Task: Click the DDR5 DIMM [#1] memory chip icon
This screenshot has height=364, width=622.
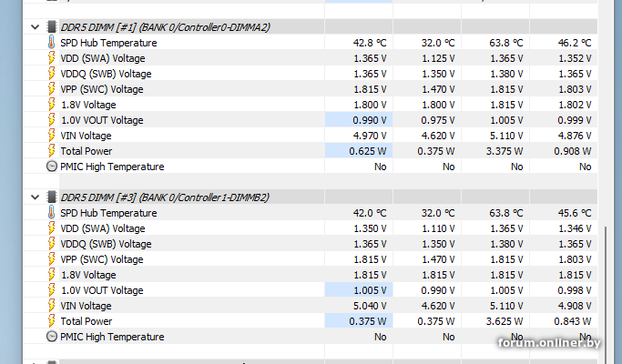Action: (52, 26)
